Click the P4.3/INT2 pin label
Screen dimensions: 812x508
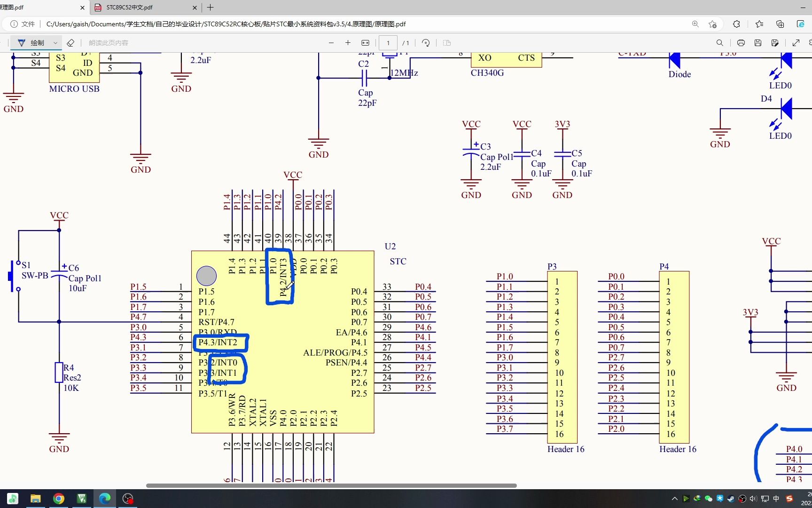pyautogui.click(x=218, y=342)
